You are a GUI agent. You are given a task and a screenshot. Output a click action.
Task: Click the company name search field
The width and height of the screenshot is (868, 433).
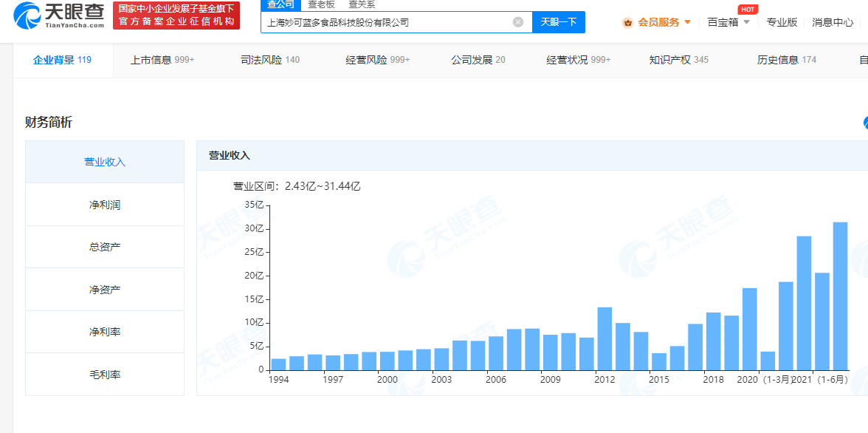point(396,22)
